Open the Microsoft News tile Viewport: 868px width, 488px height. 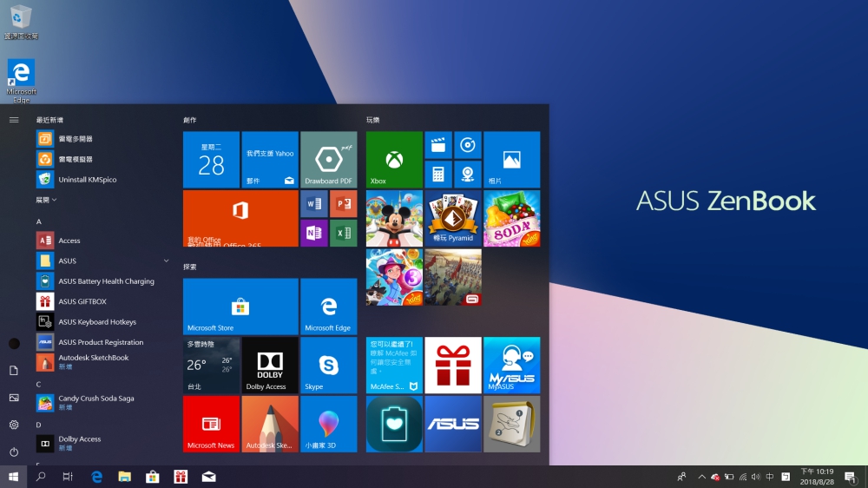[x=212, y=424]
